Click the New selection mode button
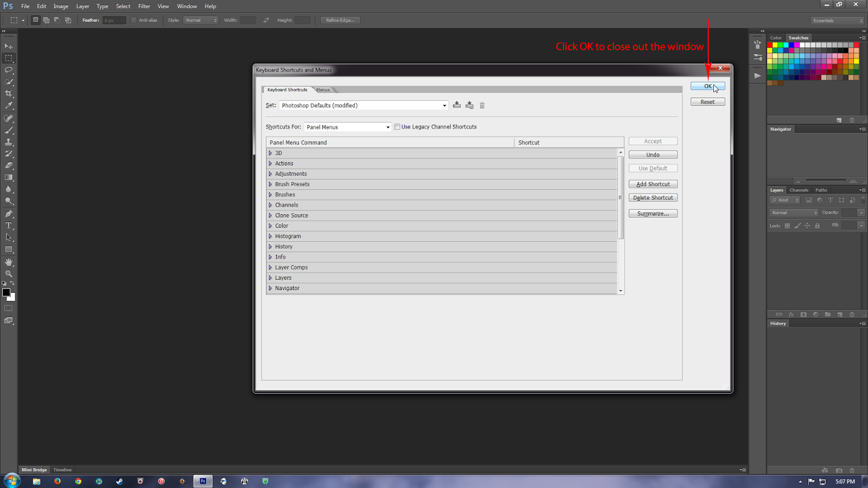868x488 pixels. pos(36,20)
